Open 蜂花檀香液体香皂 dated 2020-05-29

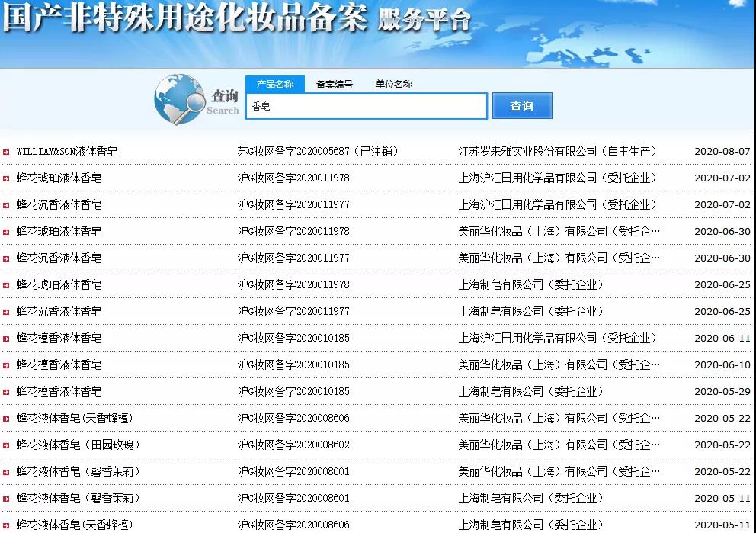(59, 392)
